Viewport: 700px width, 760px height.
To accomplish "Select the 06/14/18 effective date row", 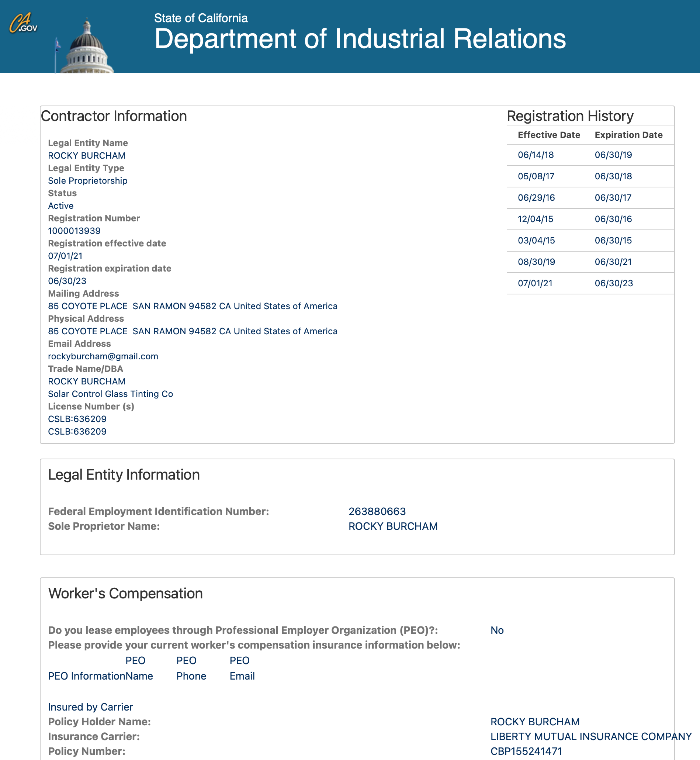I will click(536, 155).
